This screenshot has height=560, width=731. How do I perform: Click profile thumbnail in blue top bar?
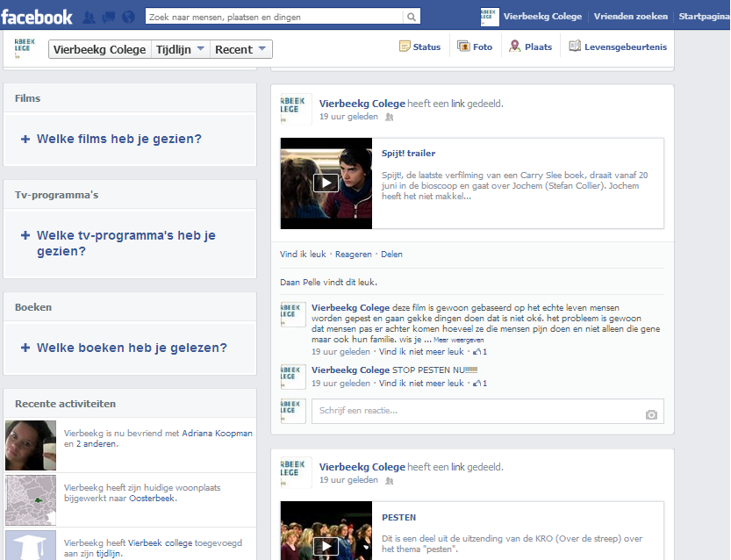coord(490,17)
